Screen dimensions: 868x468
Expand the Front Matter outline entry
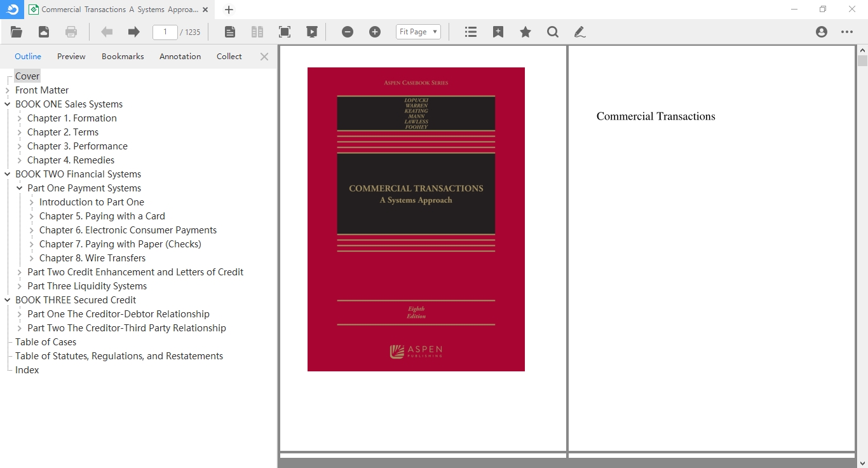click(x=8, y=90)
